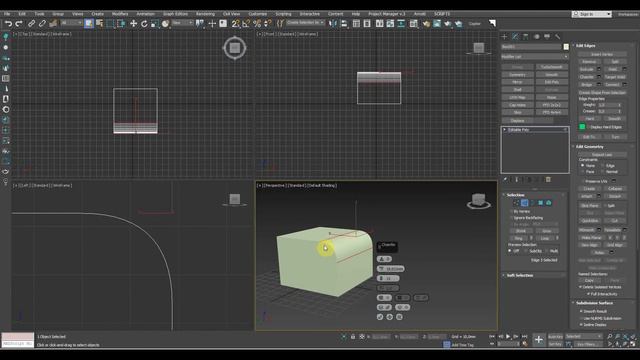Open the Motion panel tab
The width and height of the screenshot is (640, 360).
click(536, 37)
